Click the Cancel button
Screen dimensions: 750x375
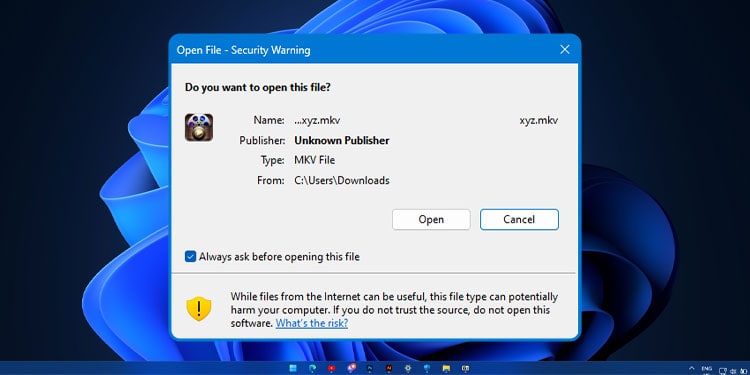[x=519, y=220]
